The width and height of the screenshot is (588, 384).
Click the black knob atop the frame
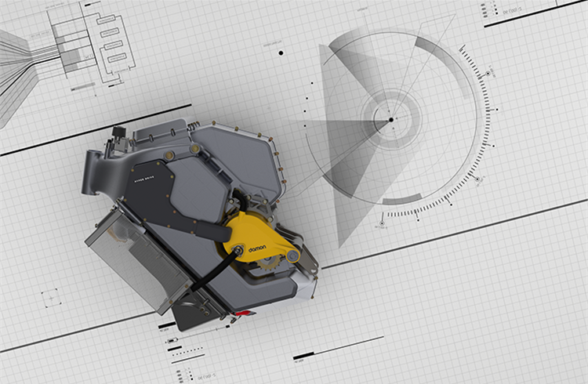[119, 132]
